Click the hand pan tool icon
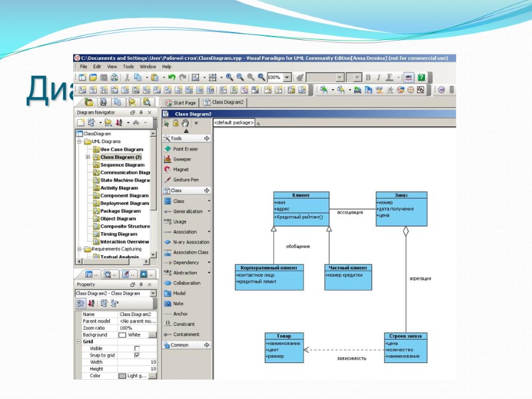Viewport: 532px width, 399px height. (185, 123)
